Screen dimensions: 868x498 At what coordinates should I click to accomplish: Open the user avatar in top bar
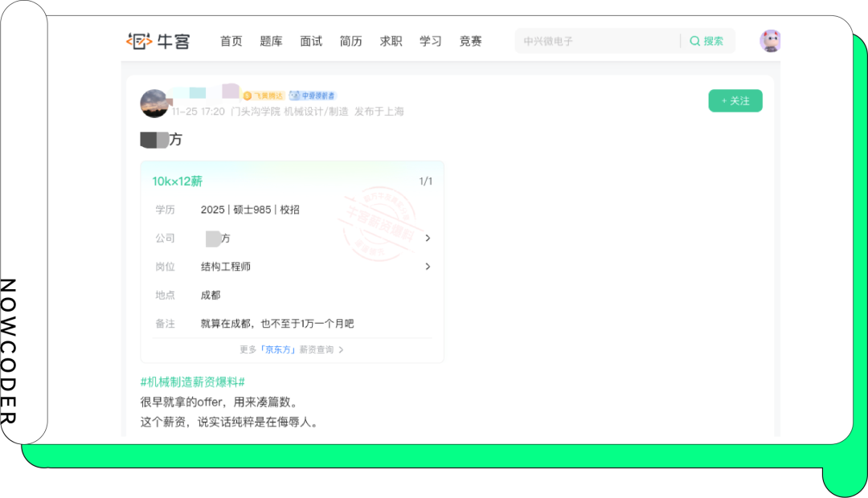(x=770, y=41)
